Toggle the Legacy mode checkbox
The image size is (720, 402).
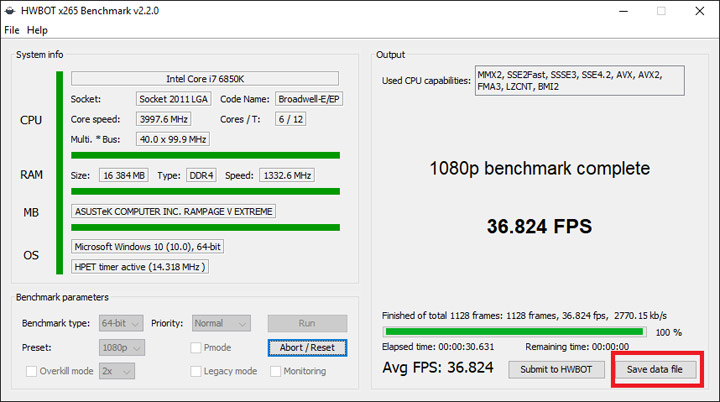coord(196,371)
